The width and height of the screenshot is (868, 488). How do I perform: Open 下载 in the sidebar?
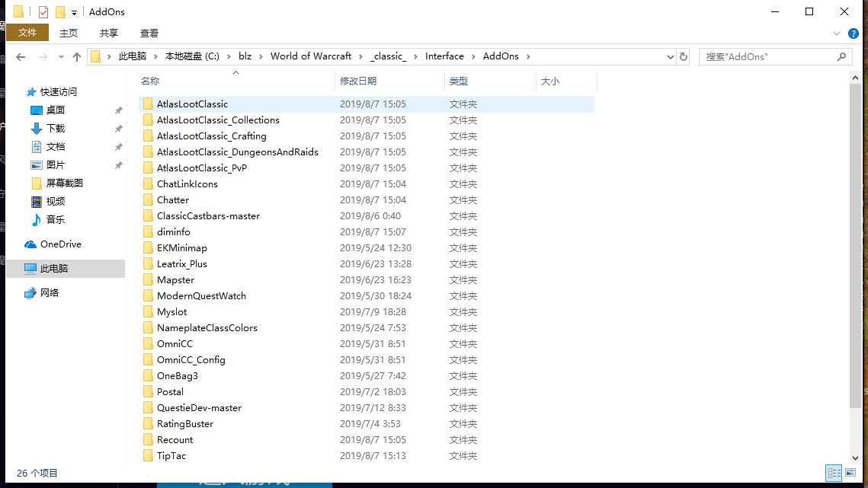(x=56, y=129)
